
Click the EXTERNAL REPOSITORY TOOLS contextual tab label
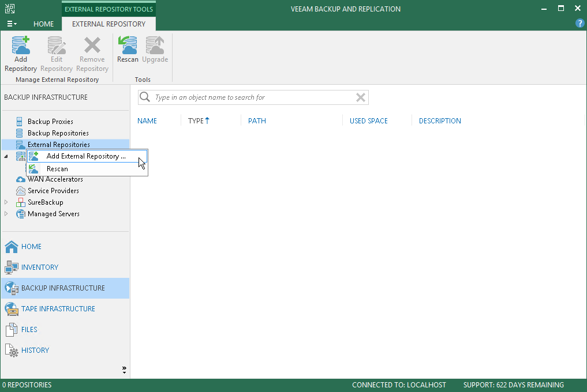point(109,9)
